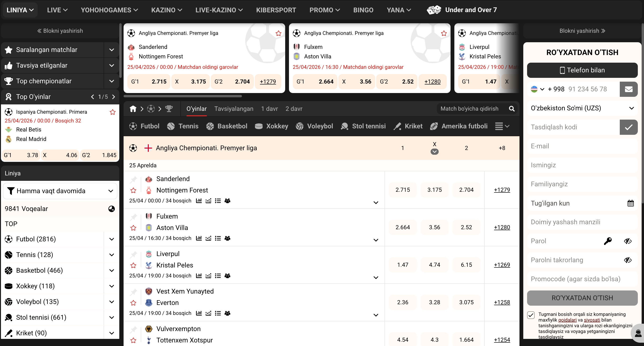The width and height of the screenshot is (644, 346).
Task: Open the KIBERSPORT section
Action: (x=276, y=10)
